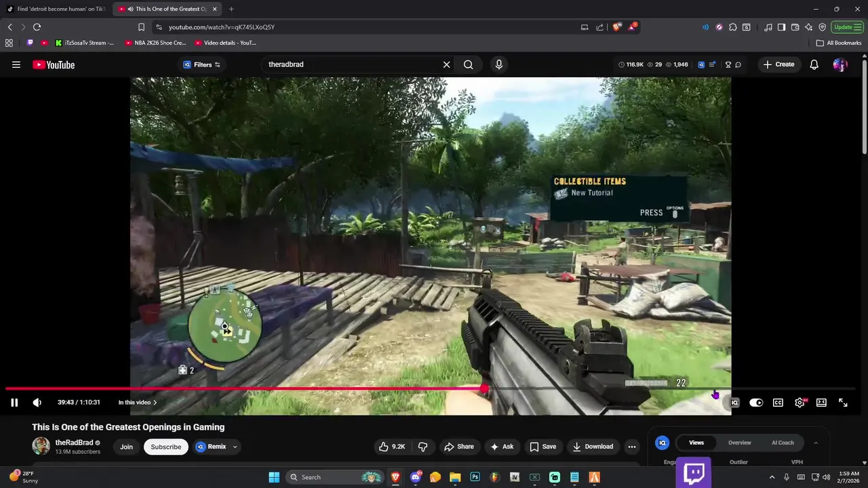Open 'iTzSosaTv Stream' bookmark
Image resolution: width=868 pixels, height=488 pixels.
click(x=83, y=43)
